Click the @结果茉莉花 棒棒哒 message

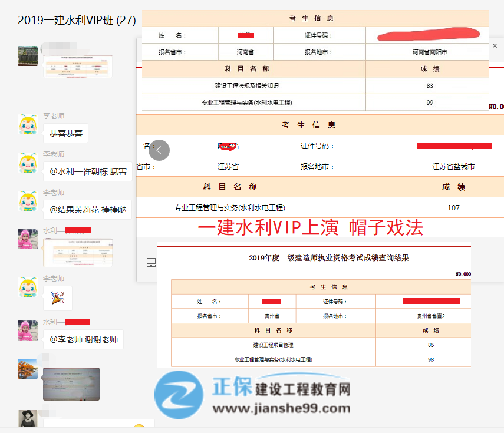[87, 210]
